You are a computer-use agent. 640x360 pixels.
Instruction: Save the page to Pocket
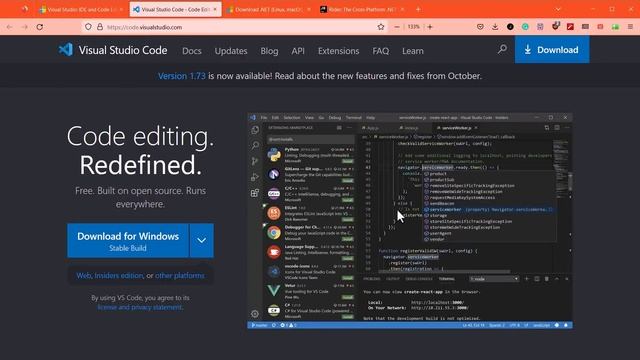point(480,27)
